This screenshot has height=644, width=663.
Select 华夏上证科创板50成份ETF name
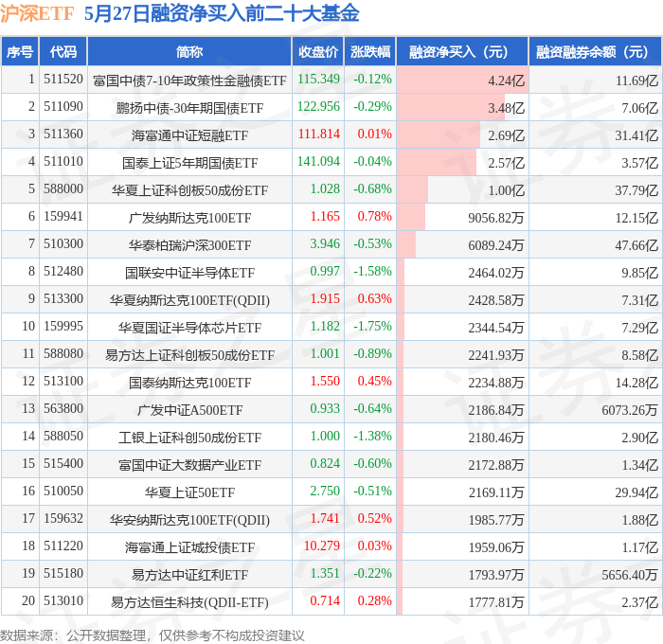pyautogui.click(x=189, y=190)
